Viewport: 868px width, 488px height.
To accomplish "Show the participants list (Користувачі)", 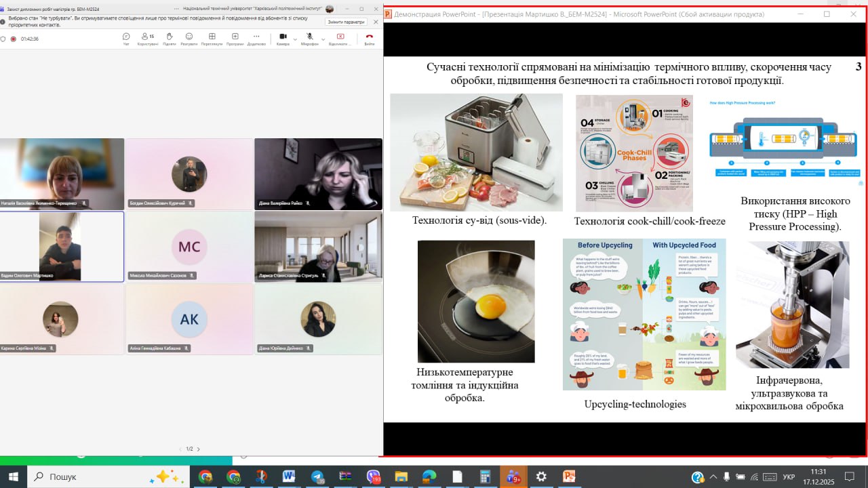I will click(x=147, y=38).
